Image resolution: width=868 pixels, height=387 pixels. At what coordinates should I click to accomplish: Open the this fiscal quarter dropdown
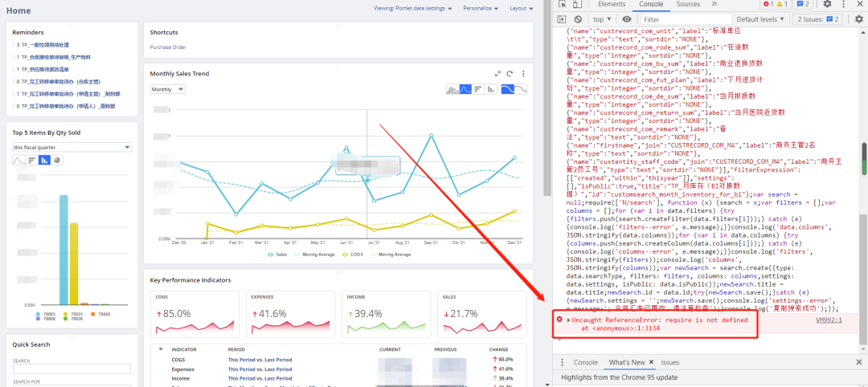pyautogui.click(x=72, y=147)
